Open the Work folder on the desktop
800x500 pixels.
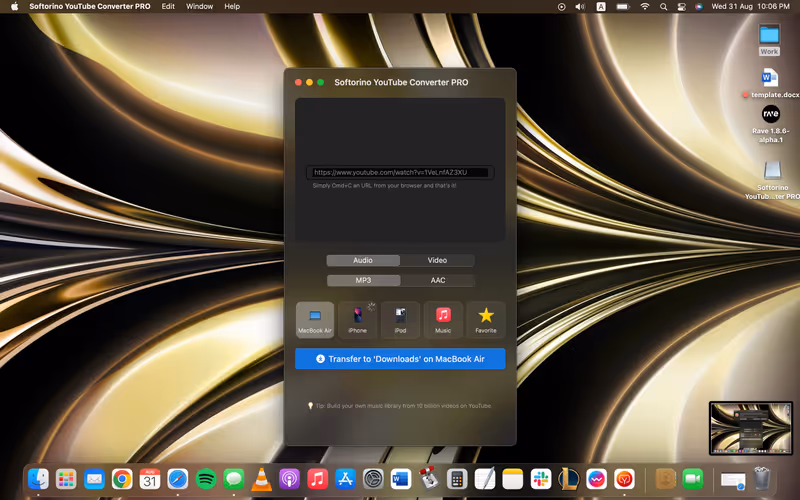[769, 40]
